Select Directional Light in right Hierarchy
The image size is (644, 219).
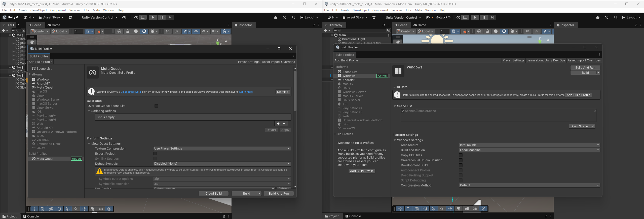[x=353, y=39]
